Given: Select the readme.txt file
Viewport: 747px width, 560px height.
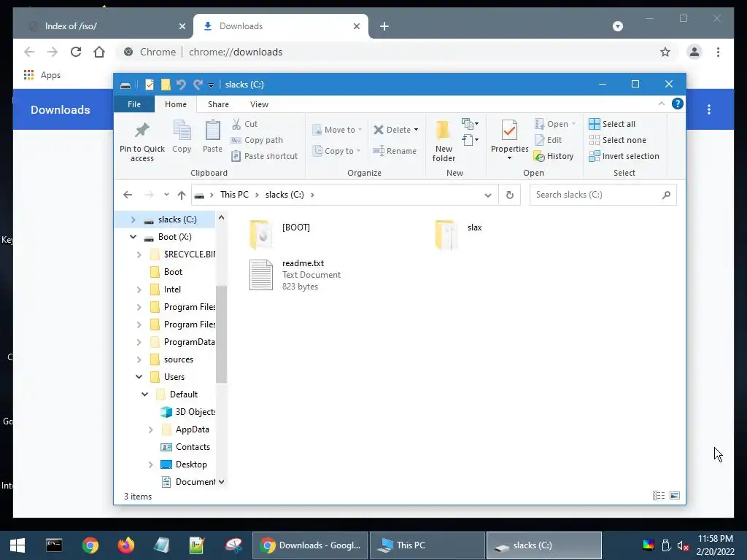Looking at the screenshot, I should [x=295, y=275].
